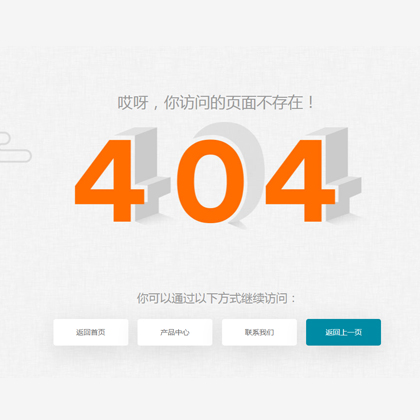The width and height of the screenshot is (420, 420).
Task: Click the text 你可以通过以下方式继续访问：
Action: coord(216,298)
